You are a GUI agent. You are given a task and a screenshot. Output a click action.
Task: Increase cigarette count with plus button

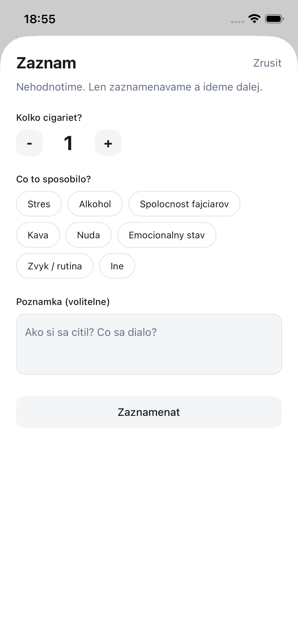point(108,143)
